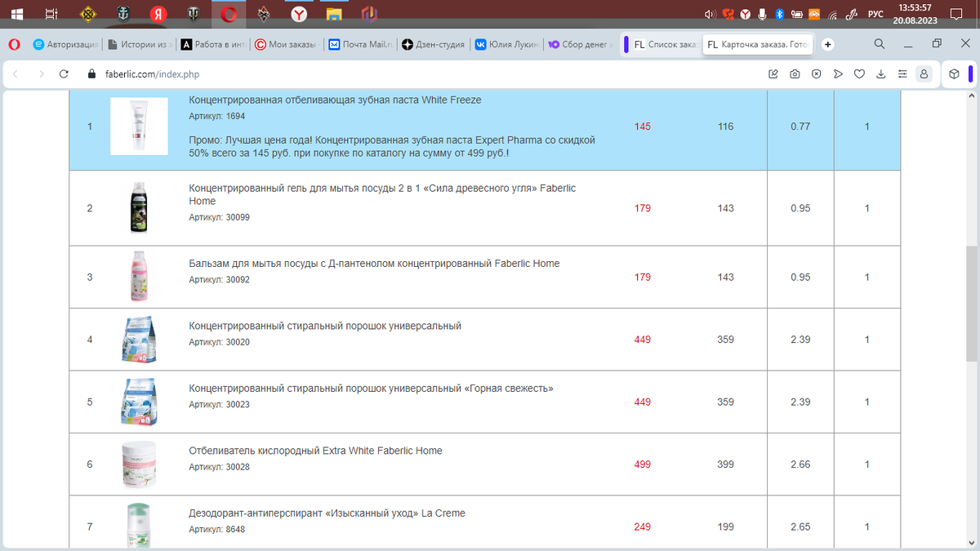
Task: Open the page edit/share icon
Action: (773, 74)
